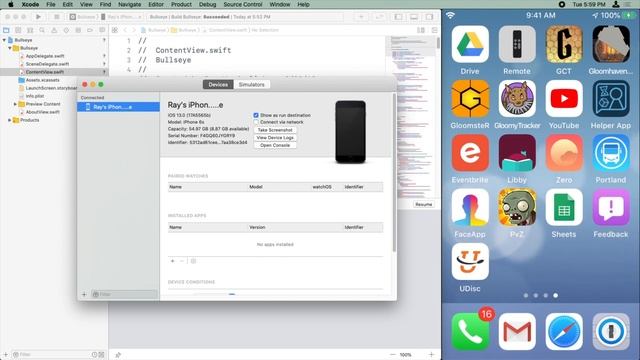
Task: Open GloomyTracker app
Action: (x=517, y=98)
